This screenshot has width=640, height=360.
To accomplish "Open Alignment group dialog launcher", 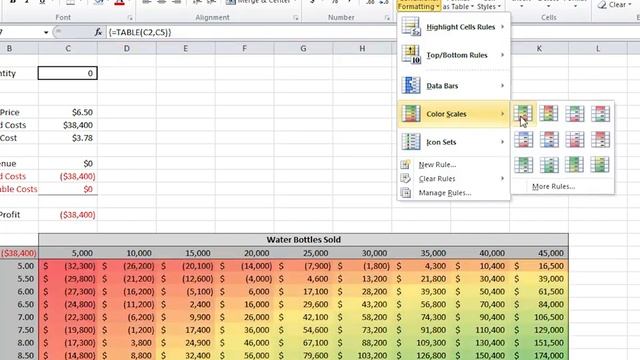I will coord(296,18).
